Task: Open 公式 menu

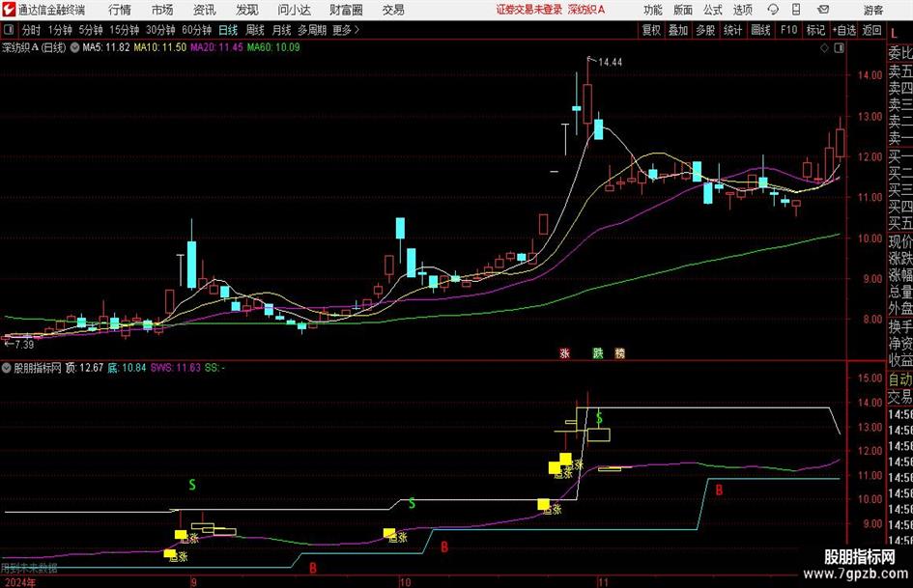Action: click(712, 10)
